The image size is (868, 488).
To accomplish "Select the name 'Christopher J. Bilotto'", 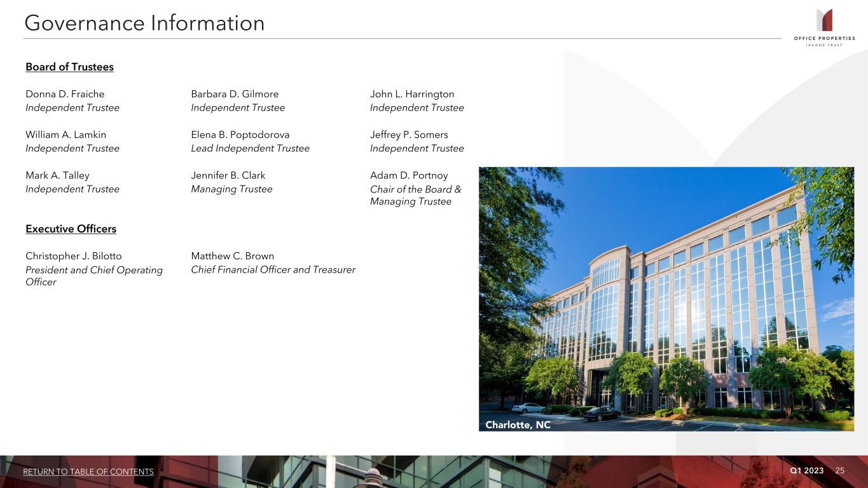I will coord(74,256).
